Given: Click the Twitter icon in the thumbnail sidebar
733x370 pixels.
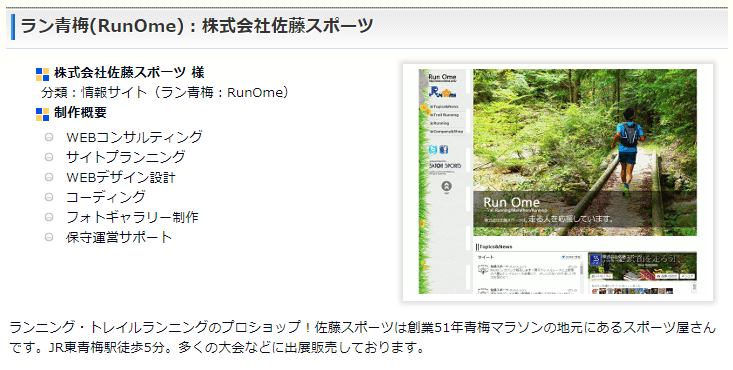Looking at the screenshot, I should (433, 150).
